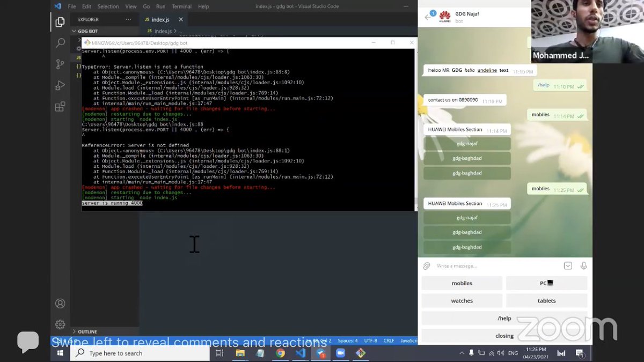The image size is (644, 362).
Task: Open the Explorer view in VS Code activity bar
Action: pyautogui.click(x=60, y=22)
